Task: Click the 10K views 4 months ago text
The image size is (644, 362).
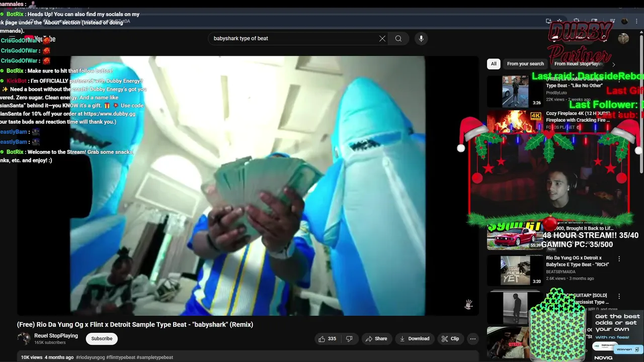Action: (x=47, y=357)
